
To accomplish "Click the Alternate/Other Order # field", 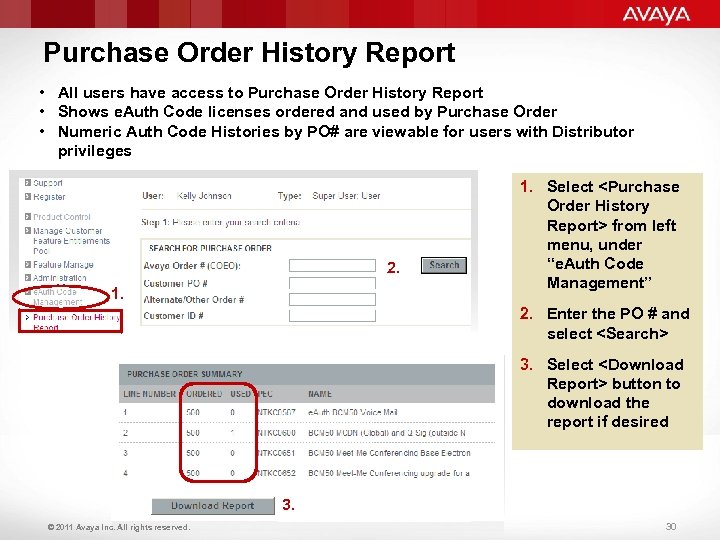I will [332, 299].
